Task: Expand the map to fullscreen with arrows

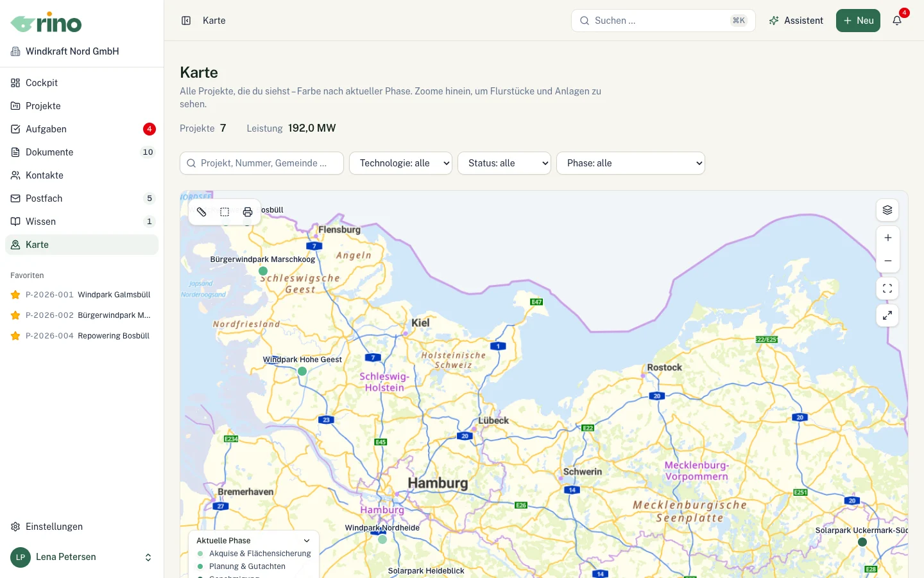Action: click(x=887, y=315)
